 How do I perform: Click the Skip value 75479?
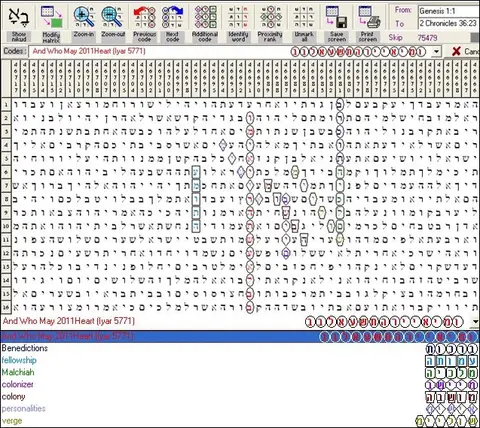point(427,37)
